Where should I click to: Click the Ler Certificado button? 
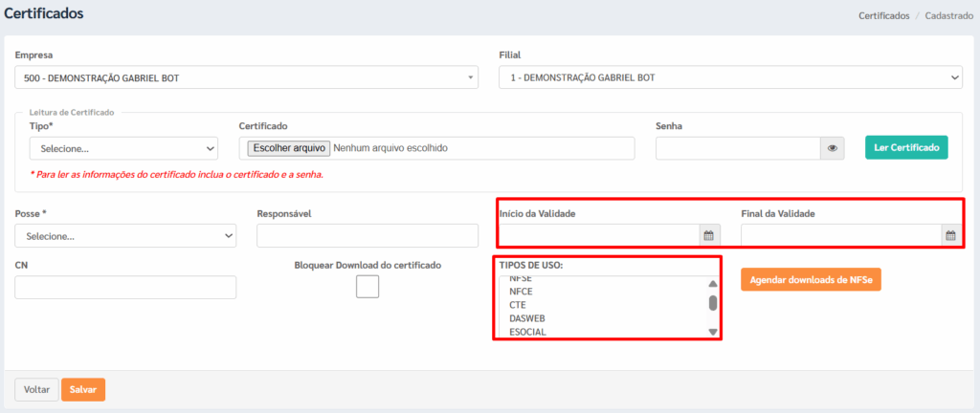pos(906,148)
